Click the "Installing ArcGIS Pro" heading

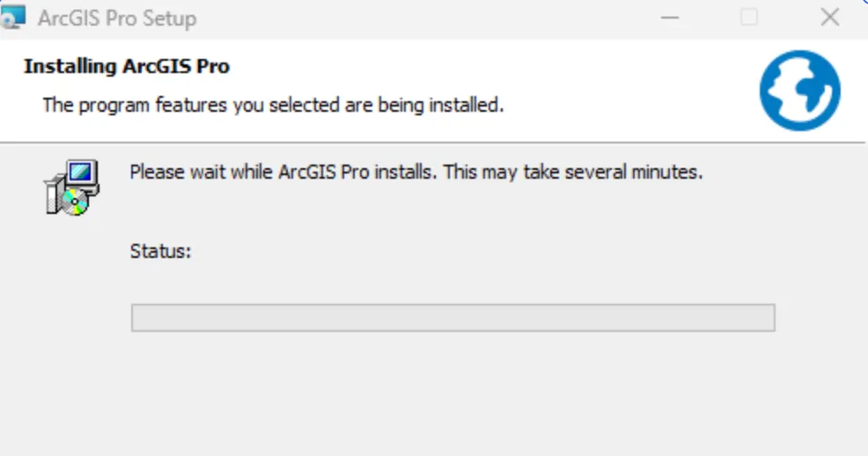coord(127,66)
